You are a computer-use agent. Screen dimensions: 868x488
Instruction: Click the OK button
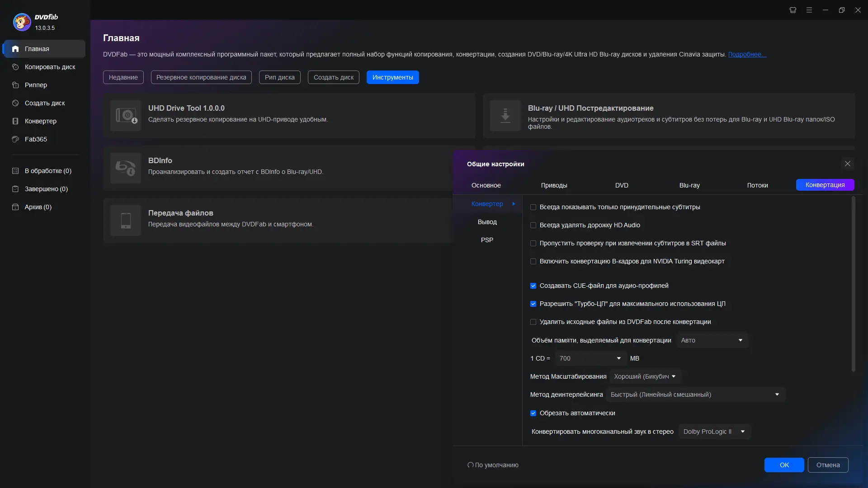pyautogui.click(x=784, y=465)
